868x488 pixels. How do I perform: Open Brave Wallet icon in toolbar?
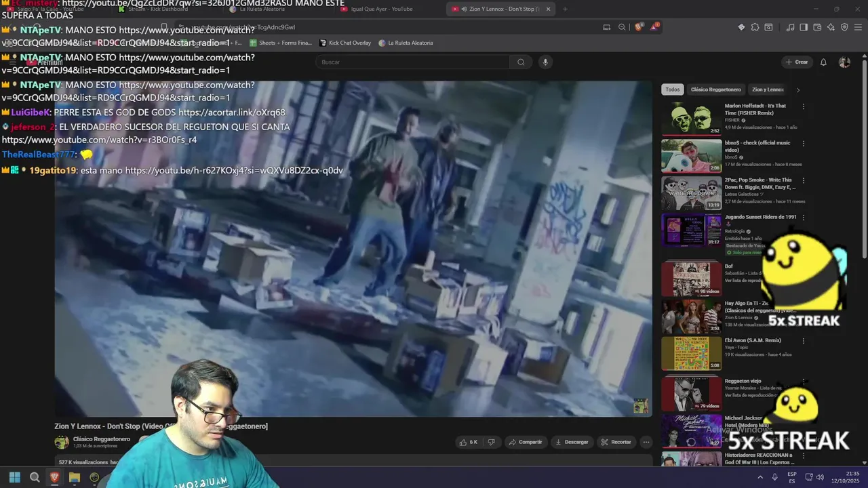pyautogui.click(x=817, y=27)
